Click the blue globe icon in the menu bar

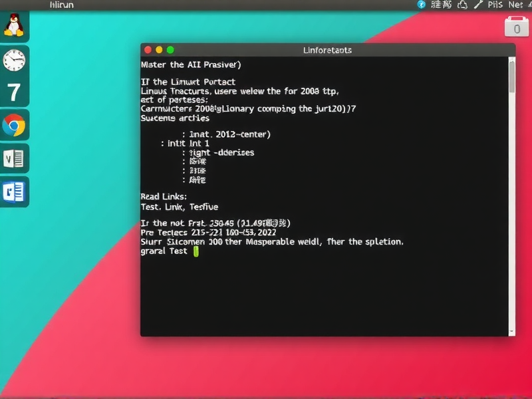click(x=422, y=5)
